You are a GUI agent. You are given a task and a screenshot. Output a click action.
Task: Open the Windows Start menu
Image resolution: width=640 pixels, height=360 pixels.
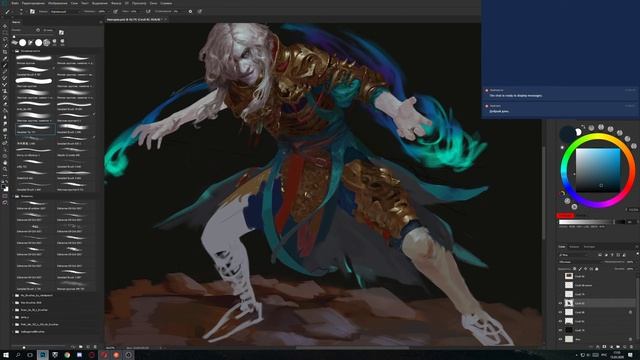coord(6,355)
